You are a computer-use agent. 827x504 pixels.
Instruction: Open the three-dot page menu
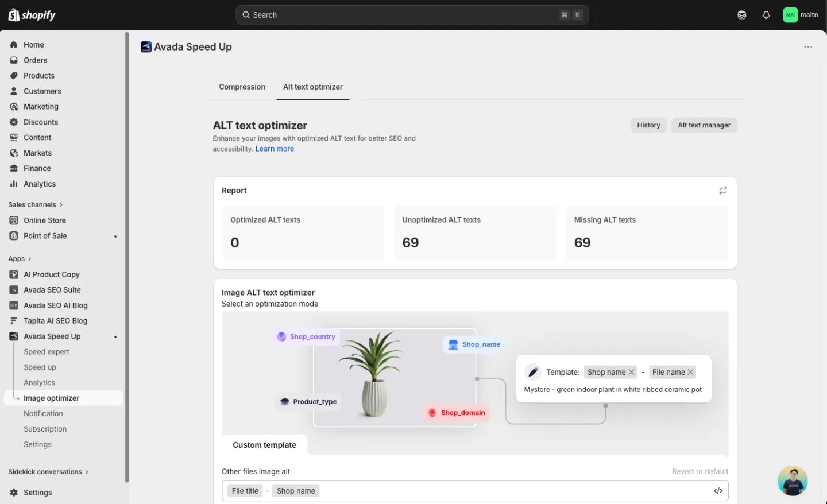point(808,47)
